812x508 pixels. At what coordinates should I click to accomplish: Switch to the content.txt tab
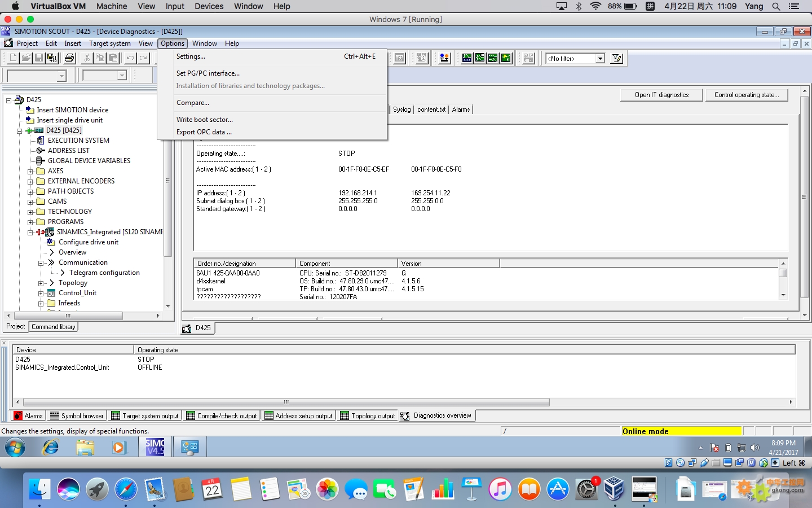point(431,110)
